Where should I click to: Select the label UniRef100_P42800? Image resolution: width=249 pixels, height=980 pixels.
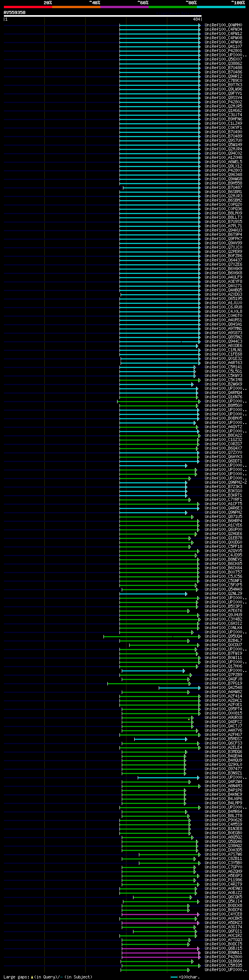[223, 957]
